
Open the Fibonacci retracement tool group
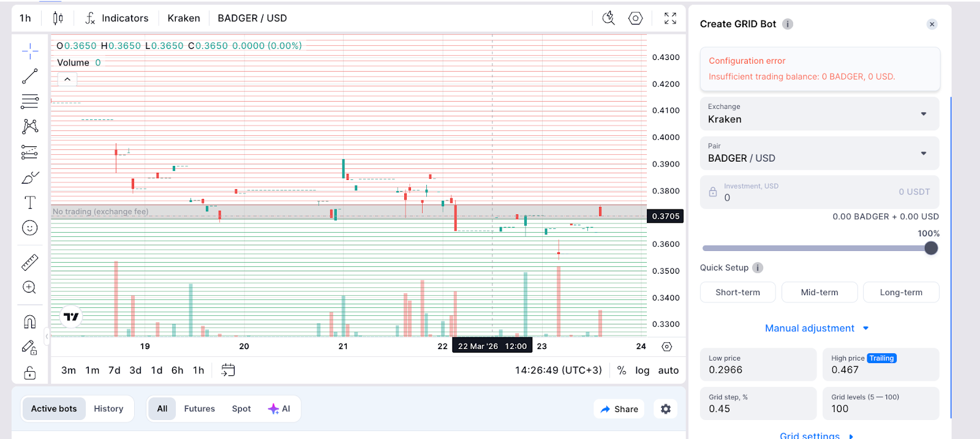click(30, 101)
